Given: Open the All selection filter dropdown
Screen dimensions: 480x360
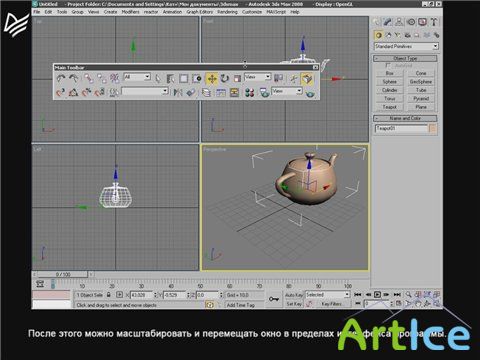Looking at the screenshot, I should [137, 77].
